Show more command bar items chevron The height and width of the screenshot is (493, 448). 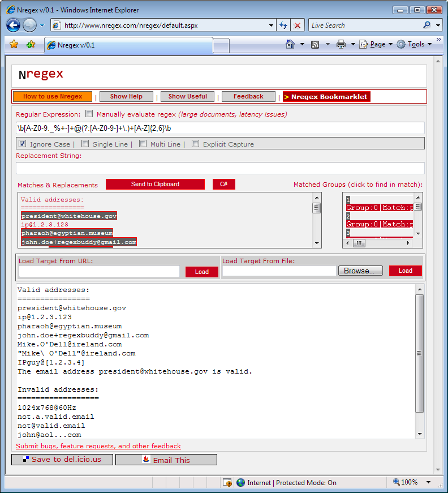[x=438, y=39]
